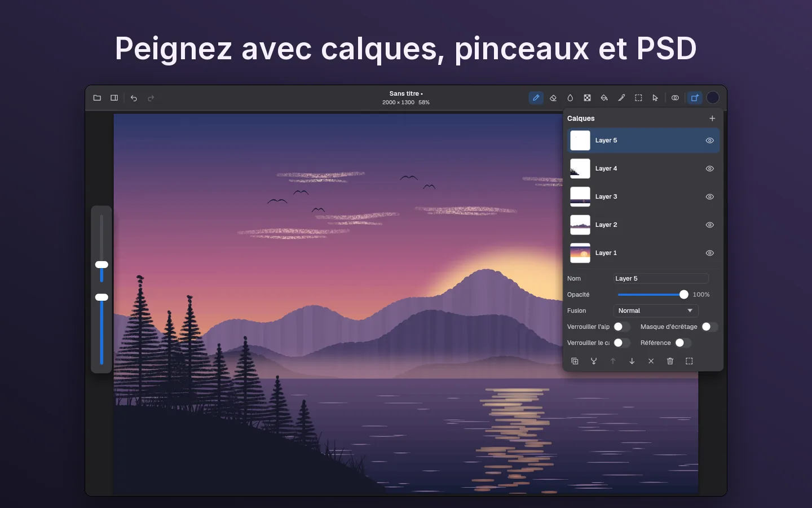812x508 pixels.
Task: Enable Référence toggle
Action: (x=683, y=343)
